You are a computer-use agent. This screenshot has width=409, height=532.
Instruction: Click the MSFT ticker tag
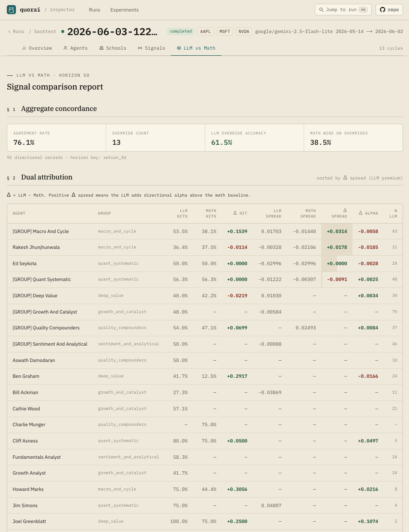[x=225, y=31]
